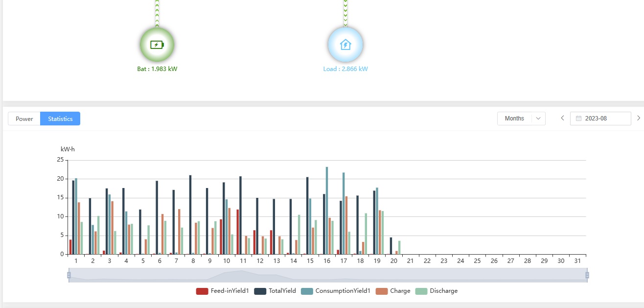This screenshot has height=308, width=644.
Task: Click left handle of chart zoom slider
Action: click(x=69, y=275)
